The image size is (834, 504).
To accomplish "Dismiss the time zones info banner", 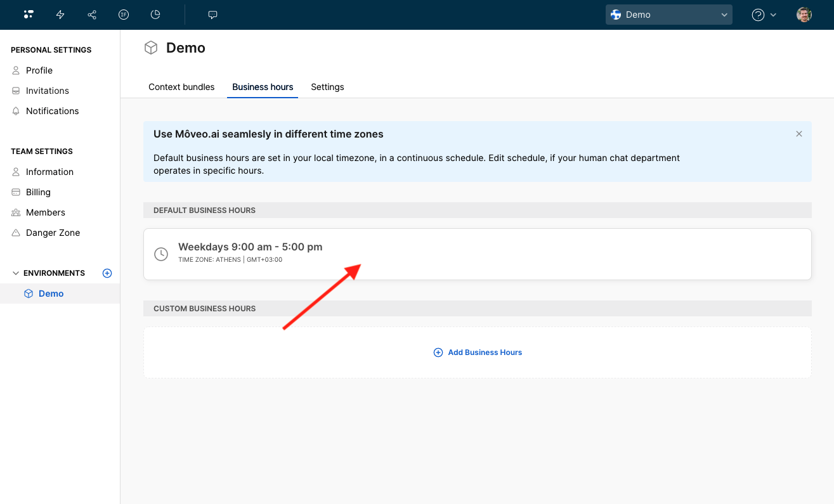I will (x=799, y=134).
